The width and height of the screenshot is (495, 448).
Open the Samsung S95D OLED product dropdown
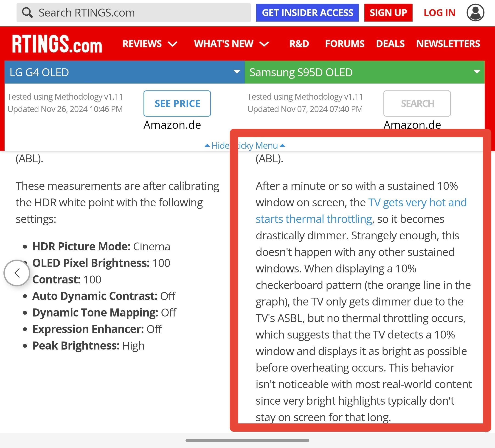(476, 72)
